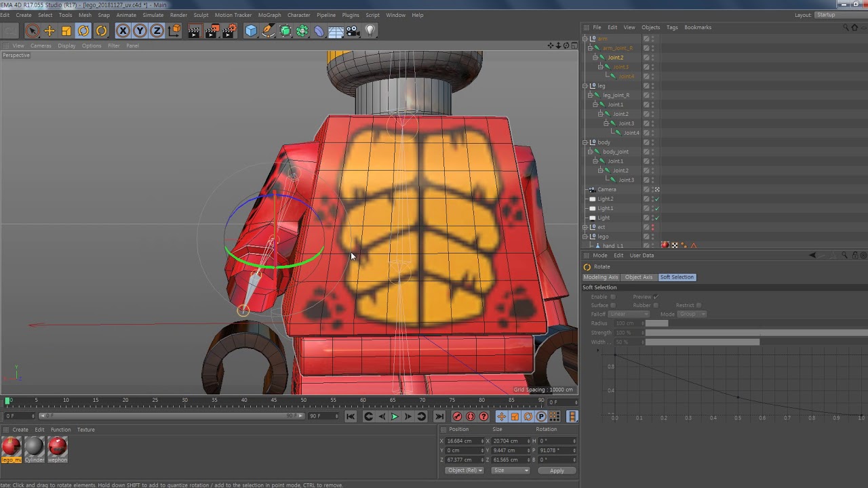Screen dimensions: 868x488
Task: Switch to Object Axis tab
Action: coord(639,277)
